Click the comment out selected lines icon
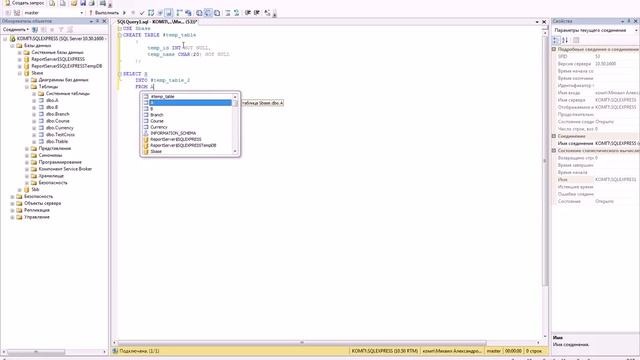640x360 pixels. click(x=228, y=13)
